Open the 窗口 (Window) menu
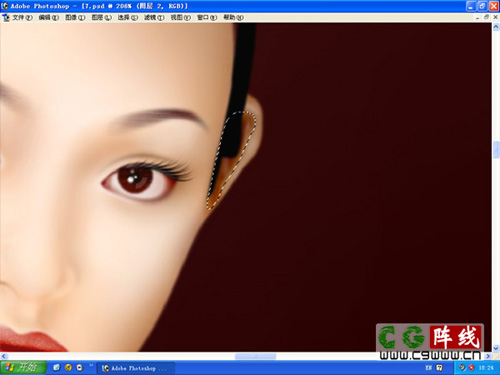Screen dimensions: 500x375 pos(207,17)
